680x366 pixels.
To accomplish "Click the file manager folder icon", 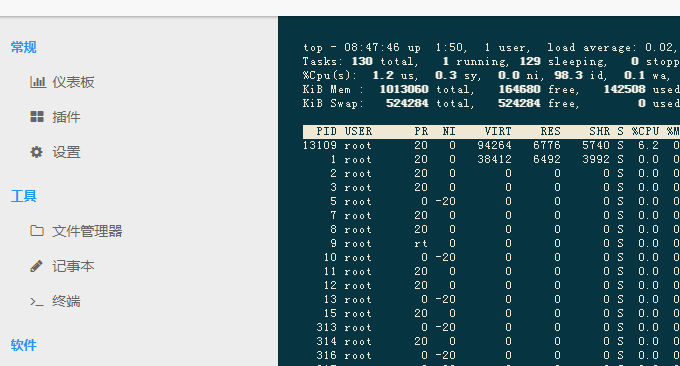I will [x=37, y=231].
